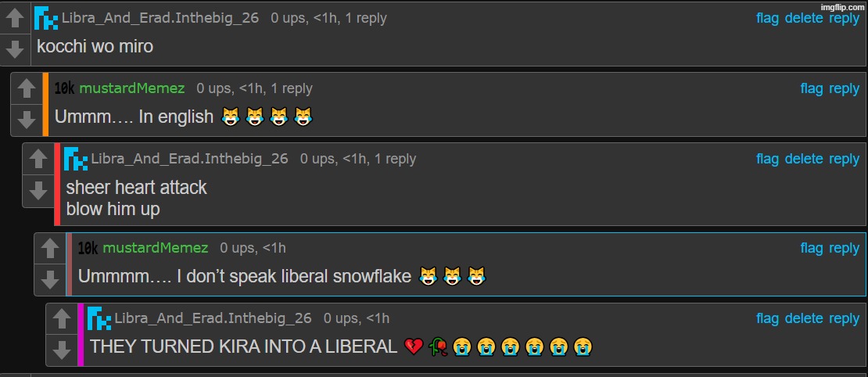Flag the "Ummm.... In english" comment

[x=812, y=88]
